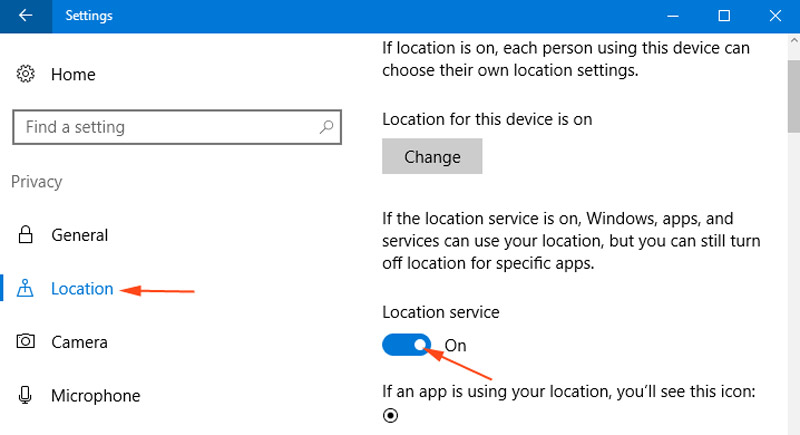The width and height of the screenshot is (800, 435).
Task: Maximize the Settings window
Action: 724,16
